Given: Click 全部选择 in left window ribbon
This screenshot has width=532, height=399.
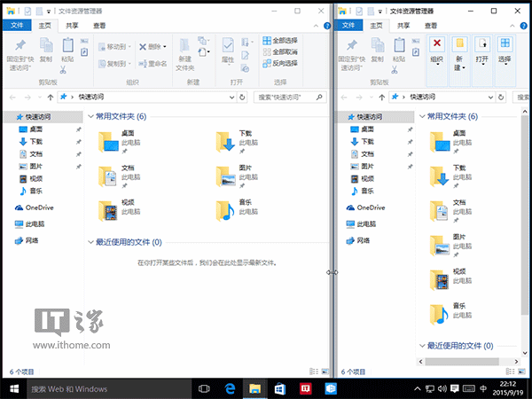Looking at the screenshot, I should click(x=284, y=41).
